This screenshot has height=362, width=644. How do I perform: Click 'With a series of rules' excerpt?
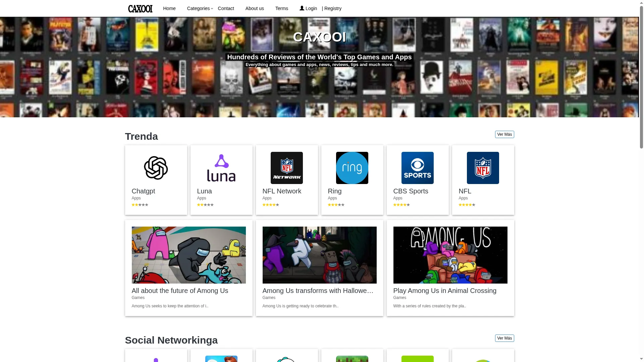tap(430, 306)
